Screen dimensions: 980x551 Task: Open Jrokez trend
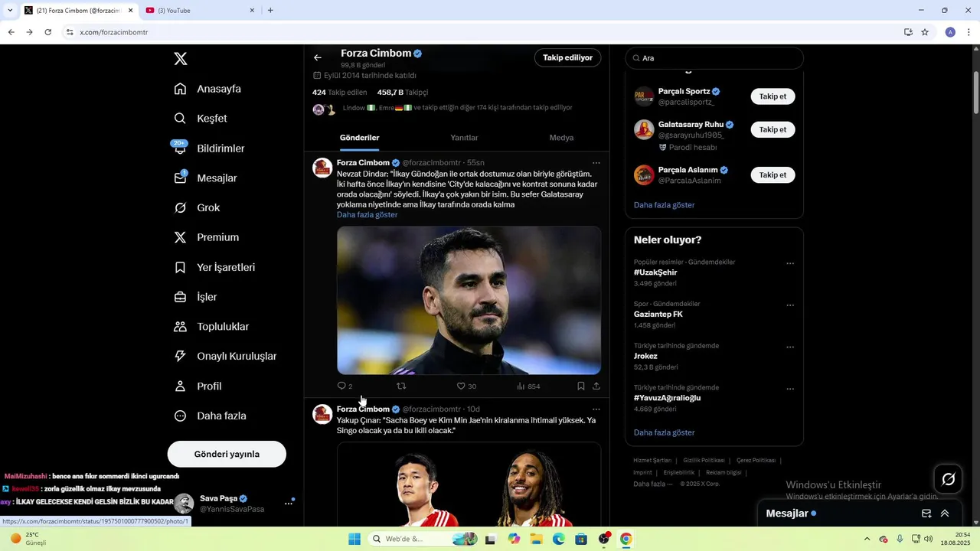[645, 357]
